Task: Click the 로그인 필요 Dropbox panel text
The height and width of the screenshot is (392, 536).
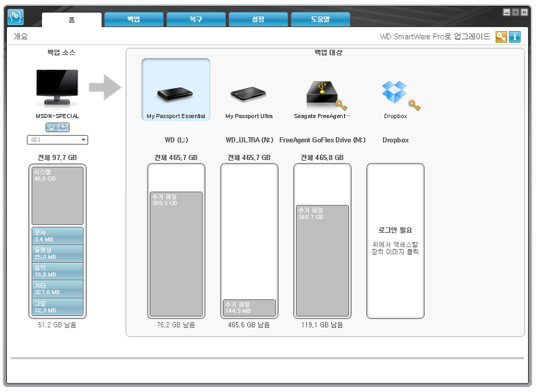Action: (395, 230)
